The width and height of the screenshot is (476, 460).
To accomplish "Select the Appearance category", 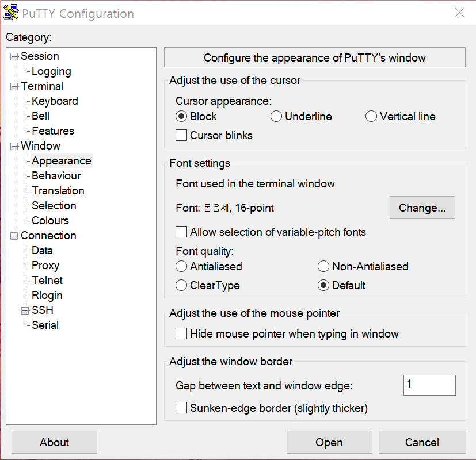I will [62, 160].
